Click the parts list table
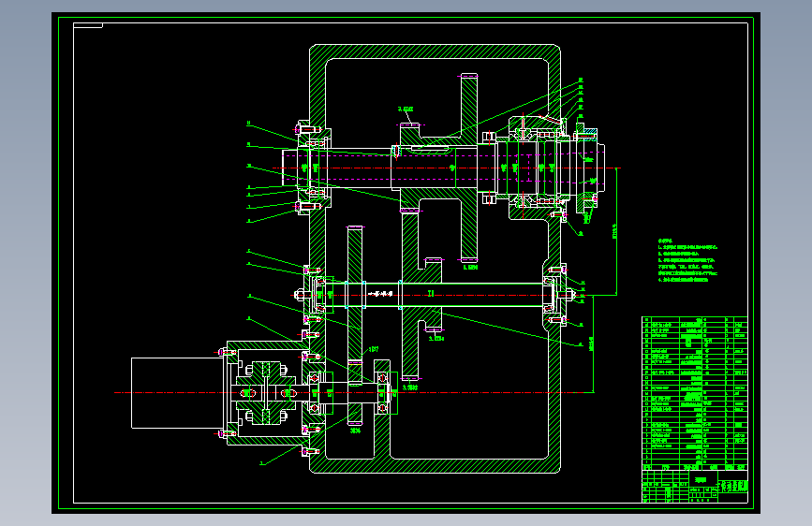The width and height of the screenshot is (812, 526). 694,393
